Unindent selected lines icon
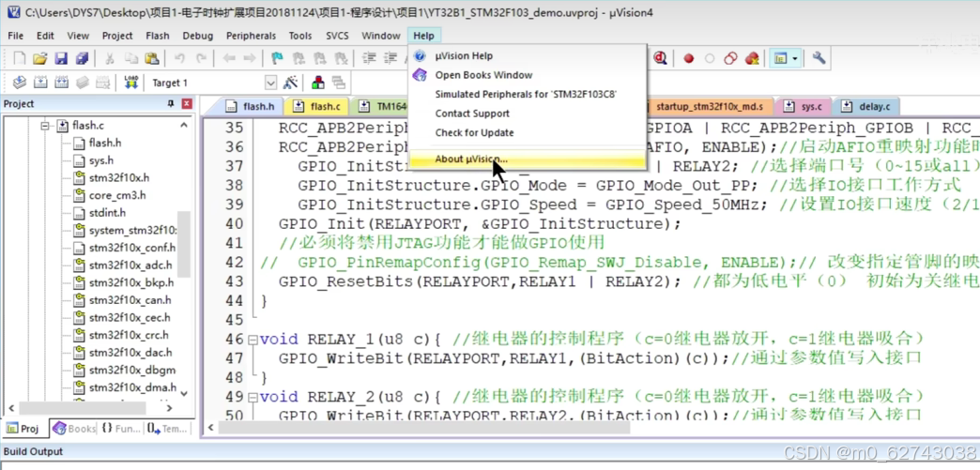980x470 pixels. pos(390,58)
